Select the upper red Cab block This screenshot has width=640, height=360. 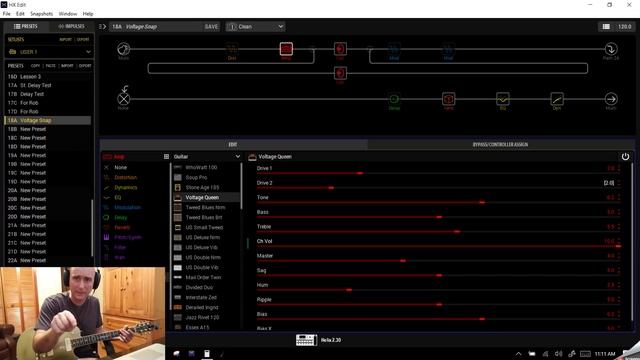(340, 49)
